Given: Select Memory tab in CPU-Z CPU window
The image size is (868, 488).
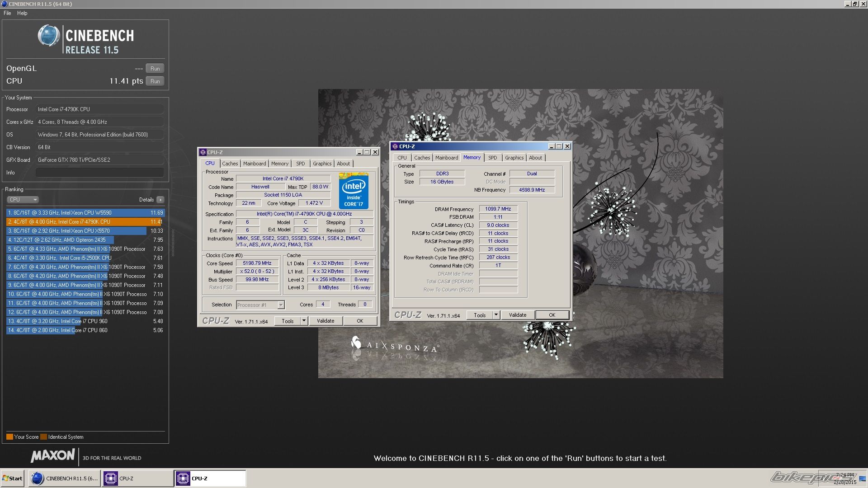Looking at the screenshot, I should (280, 164).
